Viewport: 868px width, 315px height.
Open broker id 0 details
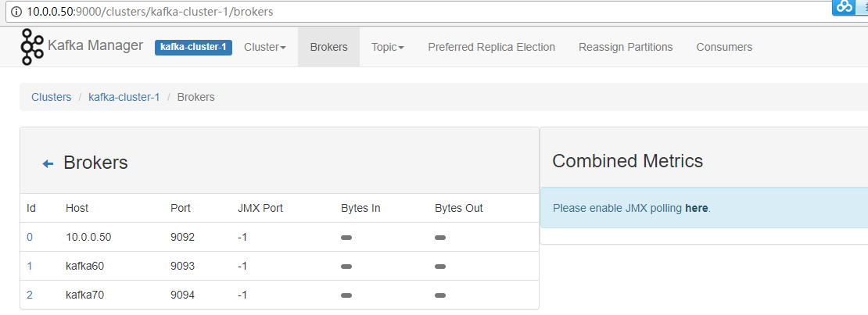30,237
